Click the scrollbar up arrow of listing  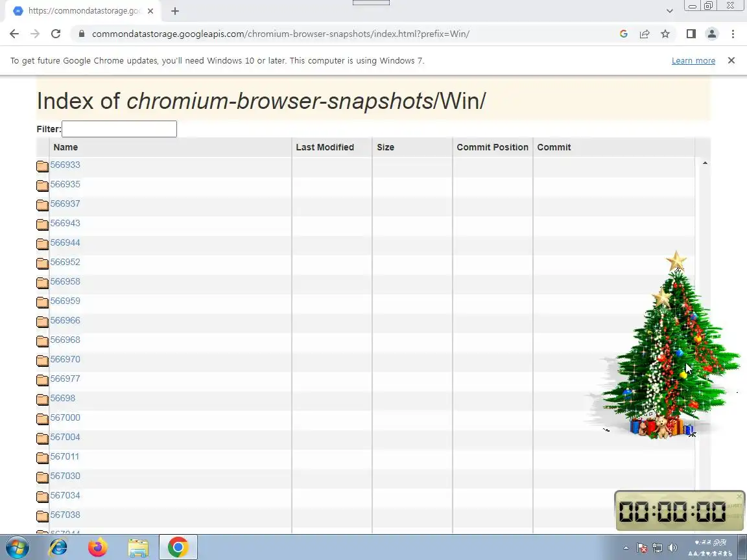(x=705, y=163)
